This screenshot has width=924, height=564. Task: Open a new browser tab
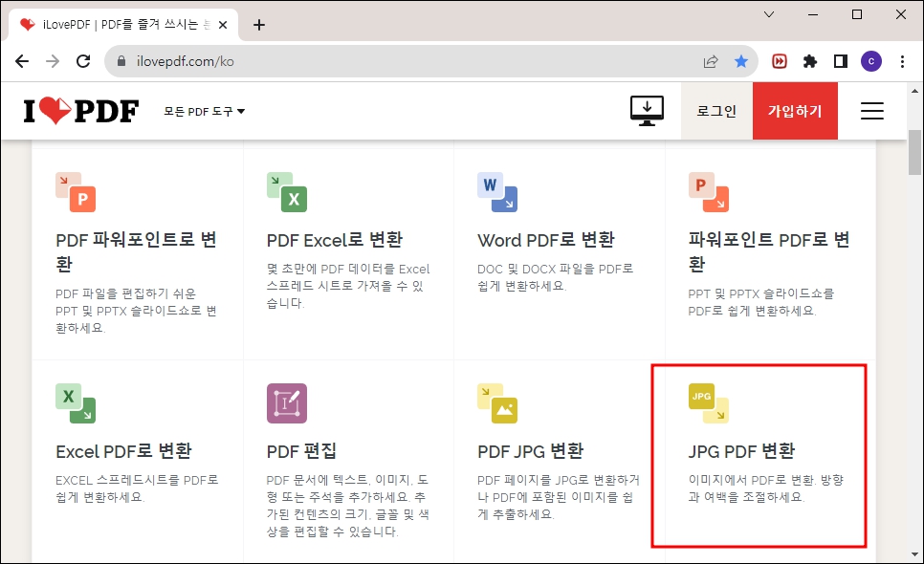(258, 25)
